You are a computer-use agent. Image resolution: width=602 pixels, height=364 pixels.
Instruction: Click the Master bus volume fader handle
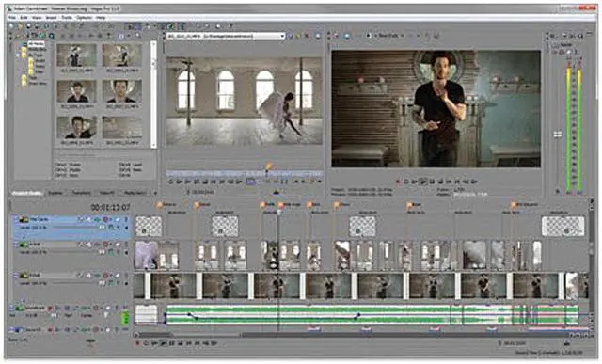[558, 134]
